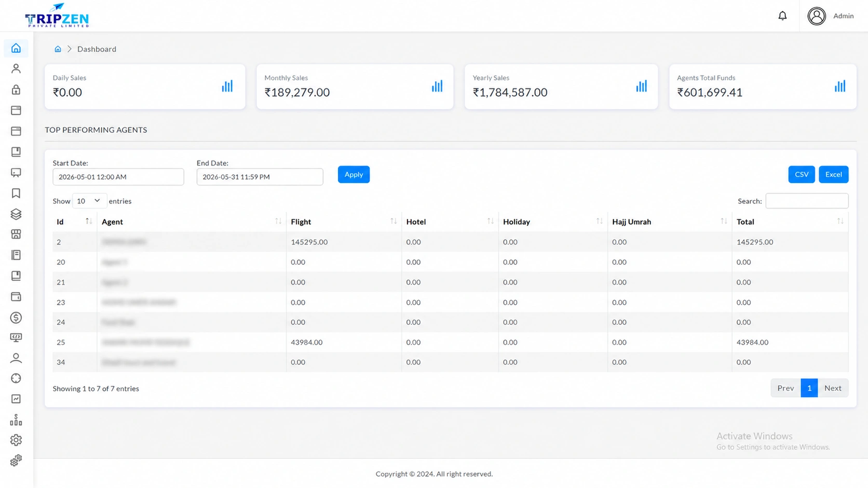Open the lock icon in sidebar
This screenshot has height=488, width=868.
(x=16, y=89)
